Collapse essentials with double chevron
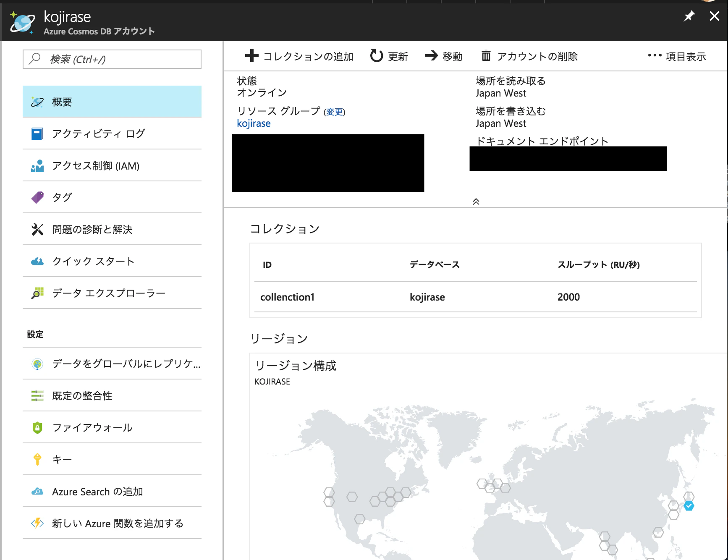Image resolution: width=728 pixels, height=560 pixels. point(476,201)
